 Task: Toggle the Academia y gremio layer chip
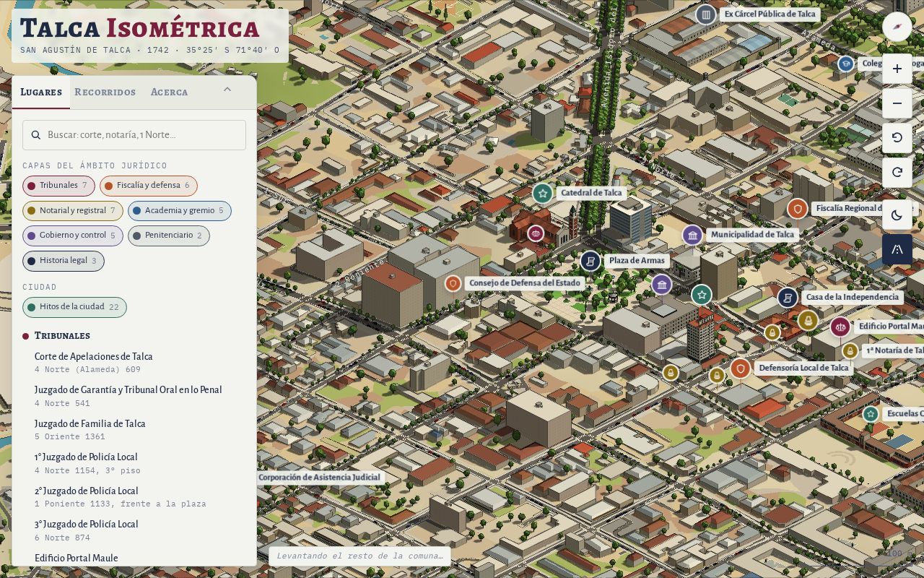pos(180,211)
